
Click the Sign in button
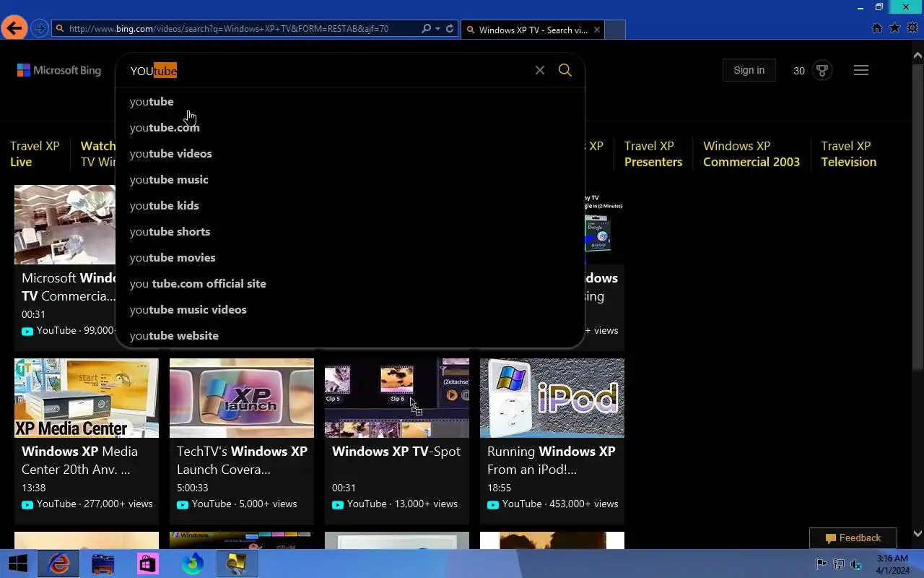[749, 70]
